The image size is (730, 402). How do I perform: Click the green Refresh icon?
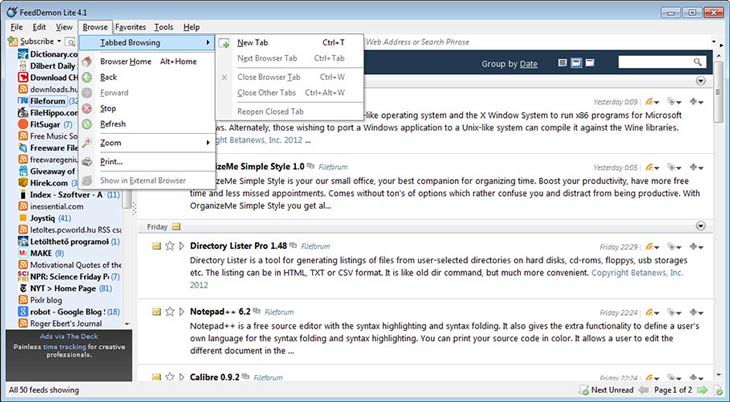point(88,124)
